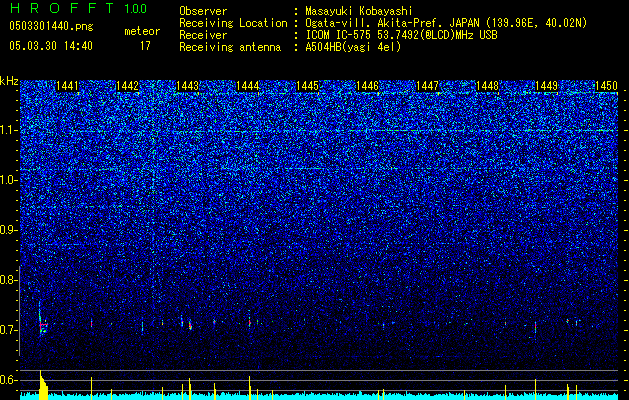Click the 1449 time marker
Screen dimensions: 629x400
click(x=547, y=86)
